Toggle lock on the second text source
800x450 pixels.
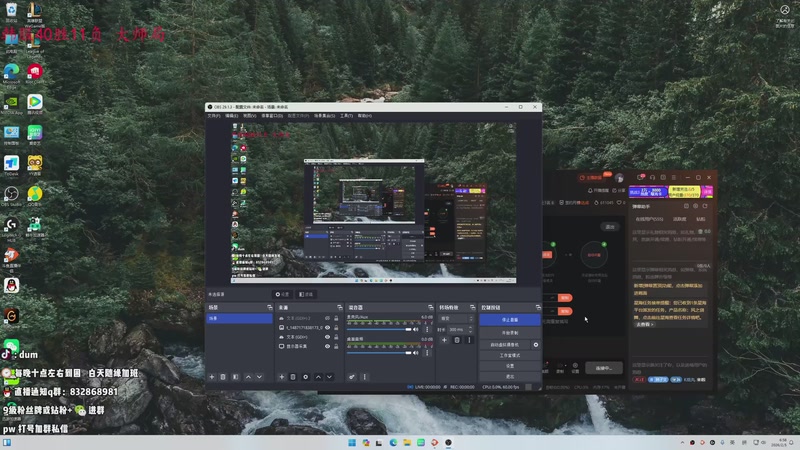(335, 335)
